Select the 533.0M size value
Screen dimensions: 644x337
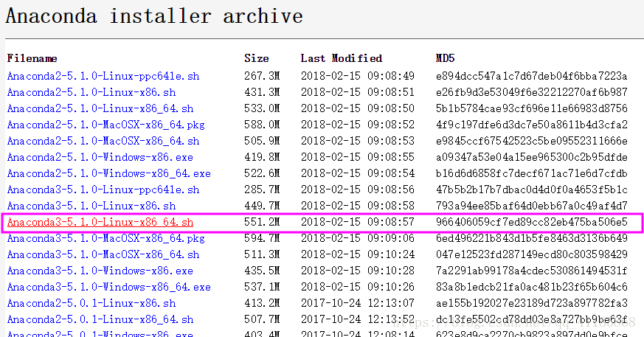point(262,108)
